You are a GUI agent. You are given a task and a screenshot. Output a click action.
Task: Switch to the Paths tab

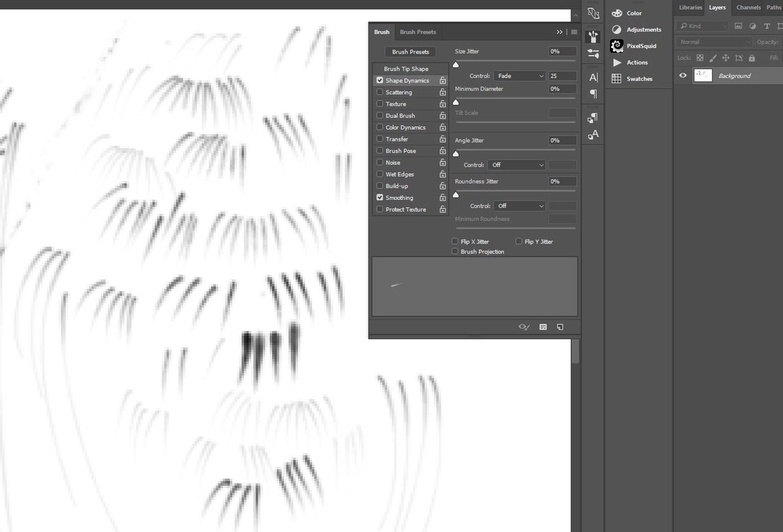[x=773, y=8]
